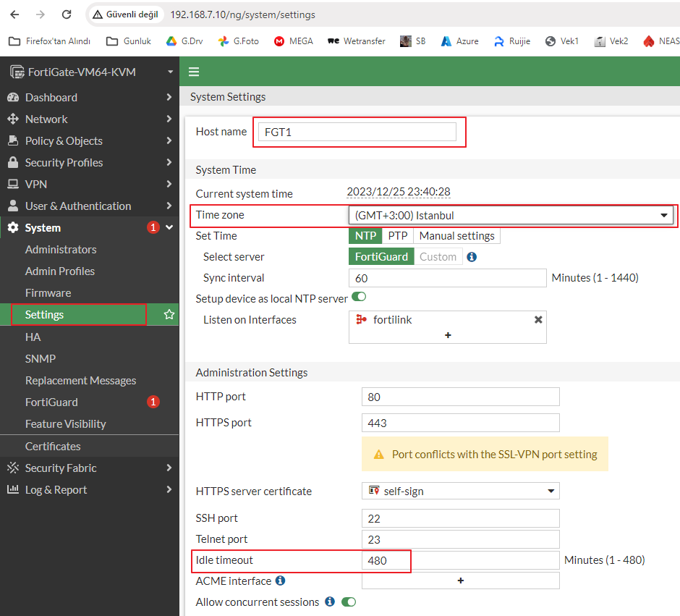The image size is (680, 616).
Task: Click info icon beside ACME interface
Action: [281, 581]
